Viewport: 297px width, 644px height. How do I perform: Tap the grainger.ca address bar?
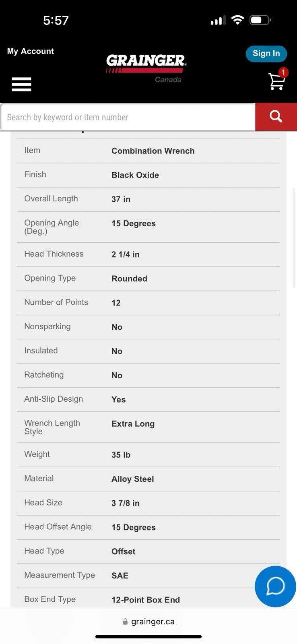[x=149, y=621]
